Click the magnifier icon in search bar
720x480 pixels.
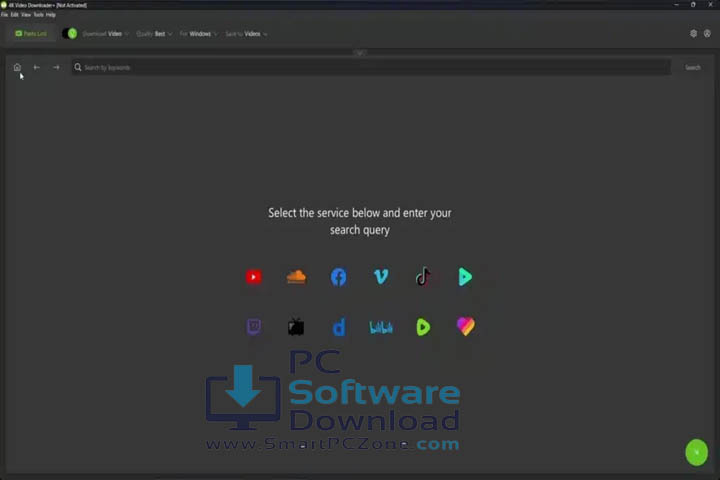pos(78,67)
